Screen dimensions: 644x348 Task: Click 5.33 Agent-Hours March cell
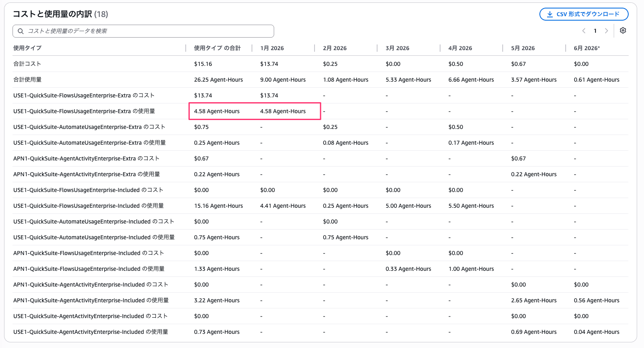(x=408, y=80)
